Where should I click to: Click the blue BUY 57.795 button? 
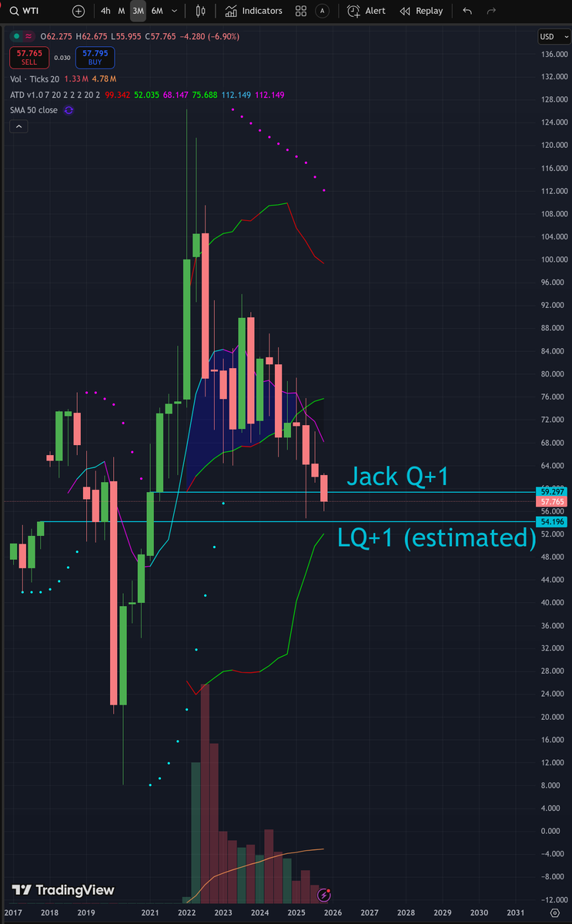(95, 58)
